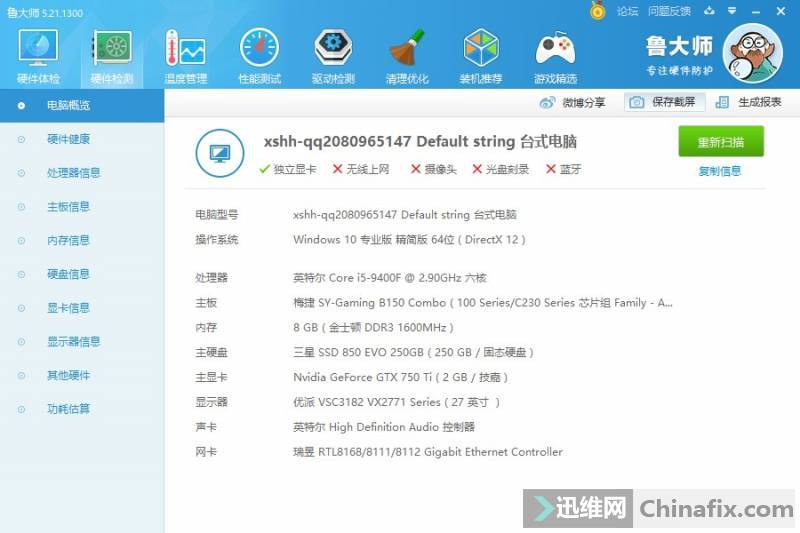This screenshot has width=800, height=533.
Task: Click the camera icon on 保存截屏
Action: 636,103
